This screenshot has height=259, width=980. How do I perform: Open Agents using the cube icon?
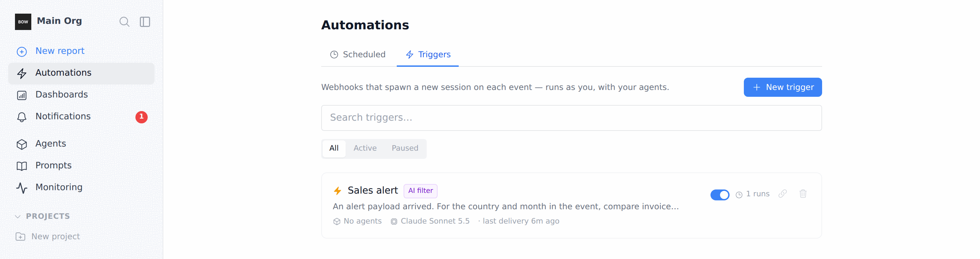22,144
